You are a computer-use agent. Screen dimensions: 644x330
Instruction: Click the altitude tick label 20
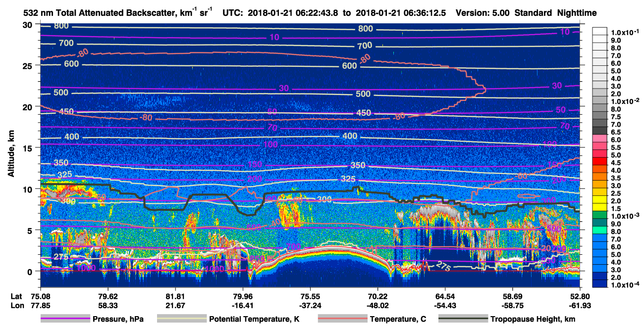click(x=29, y=107)
